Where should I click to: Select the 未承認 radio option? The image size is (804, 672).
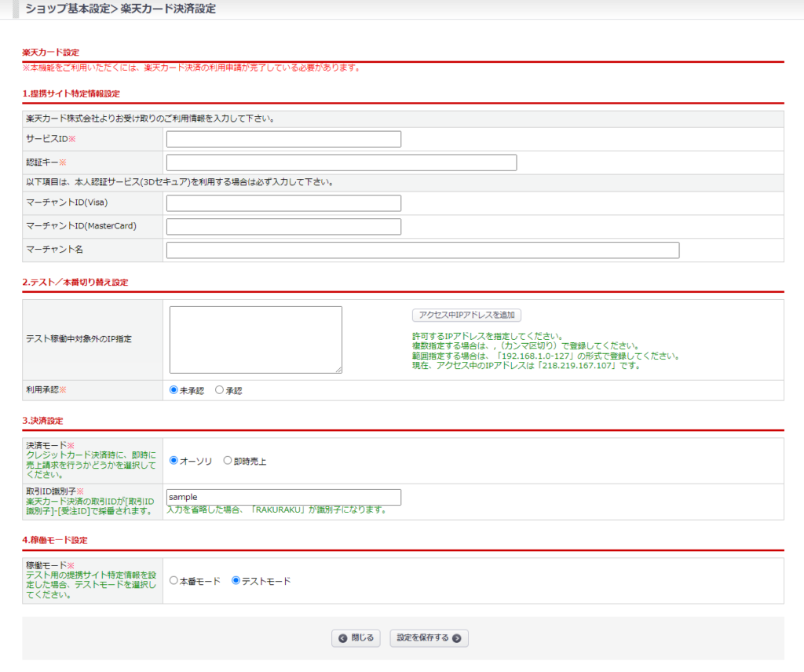[174, 390]
